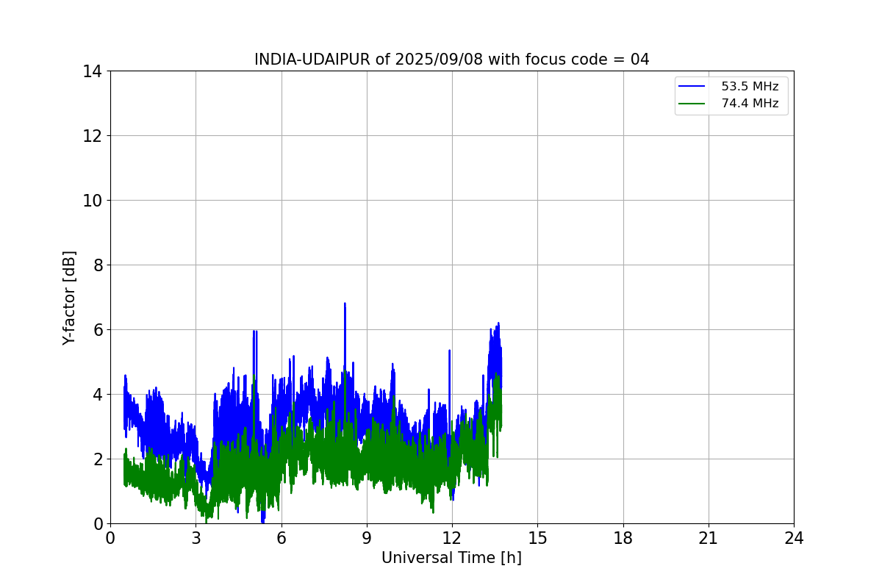This screenshot has height=588, width=882.
Task: Click y-axis tick label 14
Action: (x=91, y=71)
